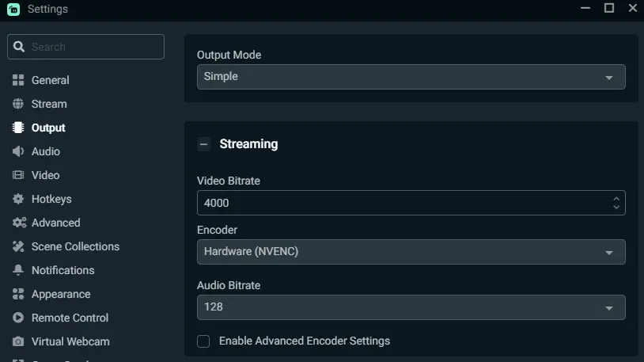This screenshot has height=362, width=644.
Task: Open General settings
Action: (x=50, y=80)
